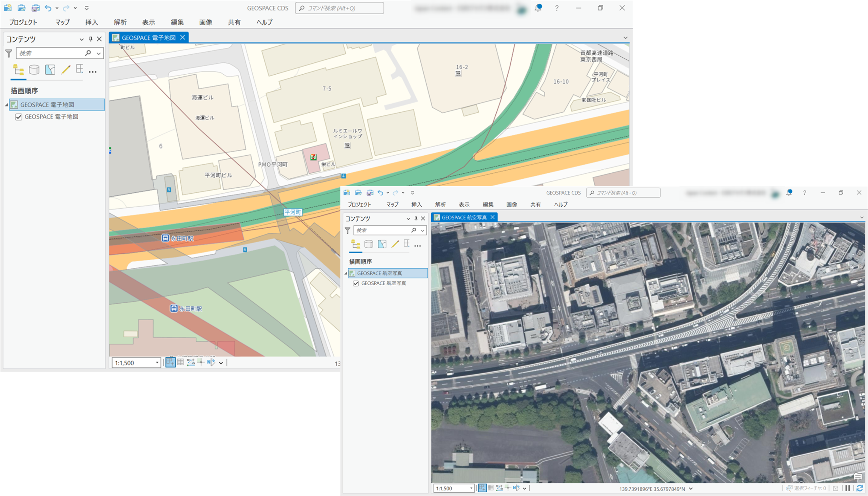Click the コマンド検索 box in top window

click(x=339, y=8)
